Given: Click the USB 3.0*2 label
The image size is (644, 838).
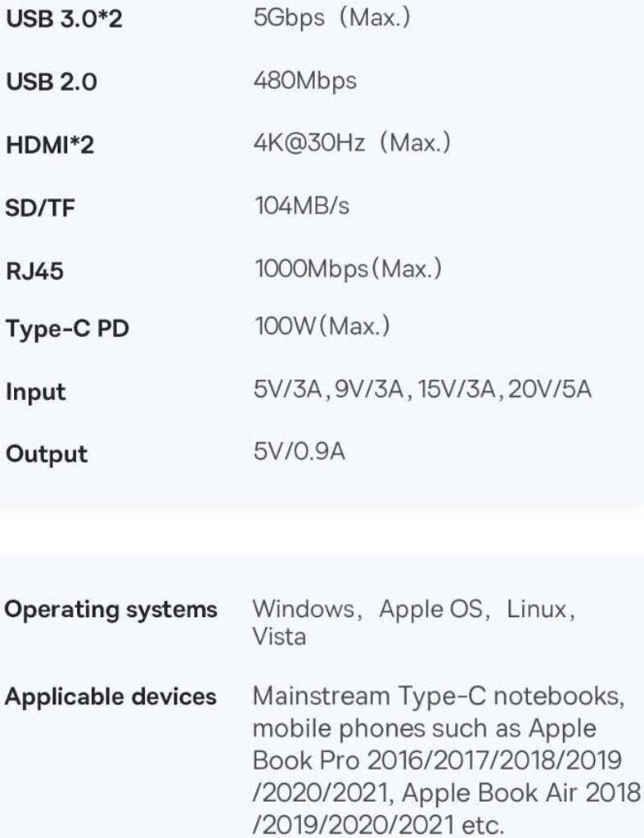Looking at the screenshot, I should coord(64,20).
